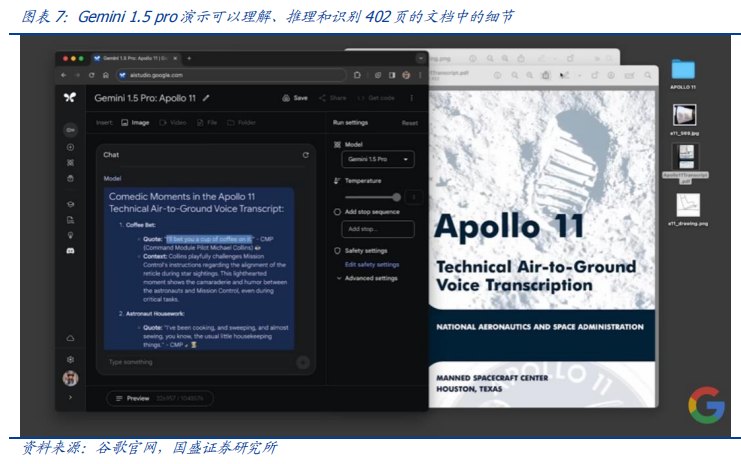Open the prompt more-options menu

pos(412,98)
